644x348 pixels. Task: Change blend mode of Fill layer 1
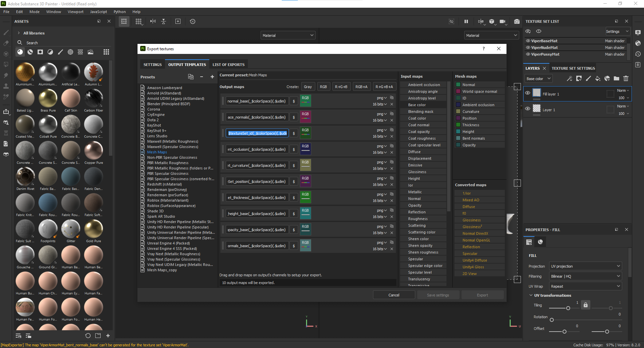coord(623,90)
